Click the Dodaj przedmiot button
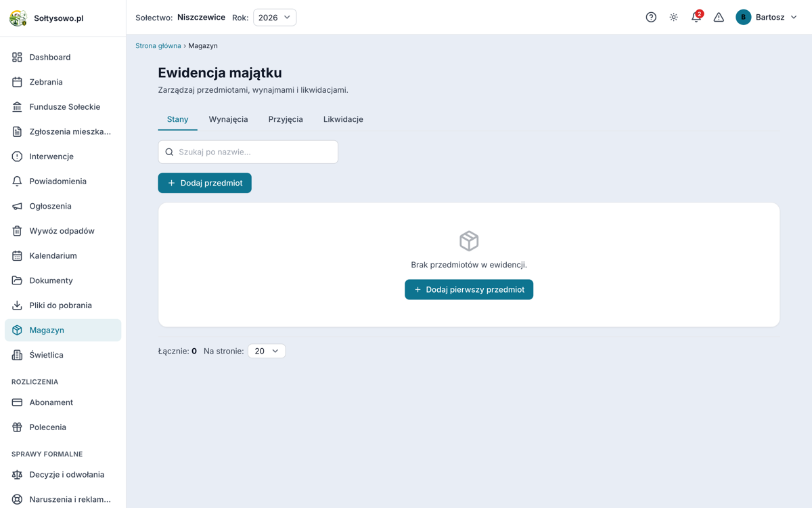Image resolution: width=812 pixels, height=508 pixels. [205, 183]
